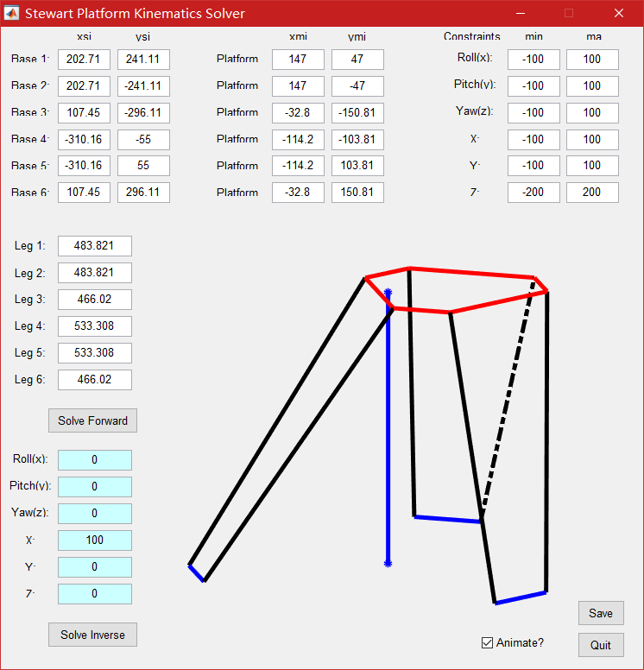Click the X position field showing 100
Screen dimensions: 644x670
pyautogui.click(x=95, y=540)
